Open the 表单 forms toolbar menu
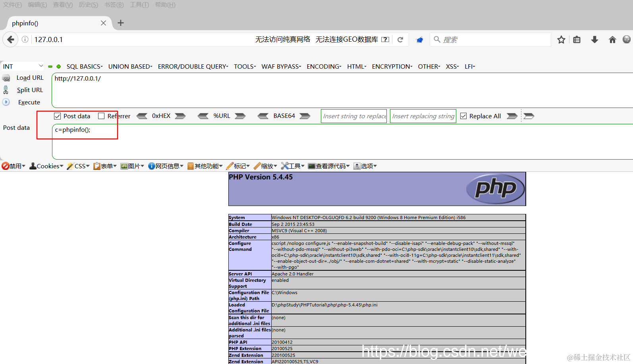 point(105,166)
